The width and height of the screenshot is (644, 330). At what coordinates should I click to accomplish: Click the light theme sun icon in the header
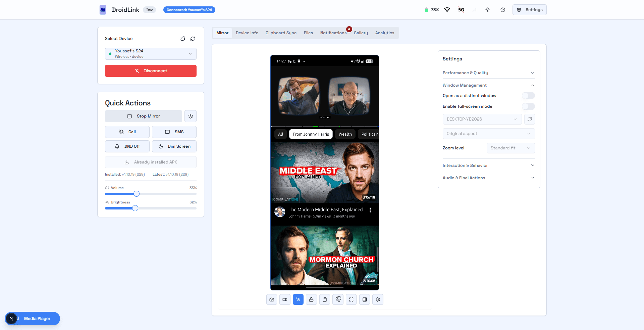point(487,10)
